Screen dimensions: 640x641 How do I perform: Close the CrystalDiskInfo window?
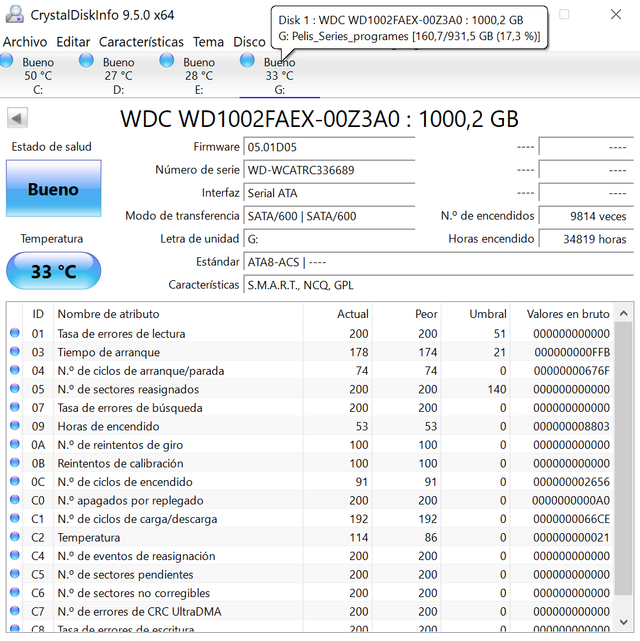point(616,14)
